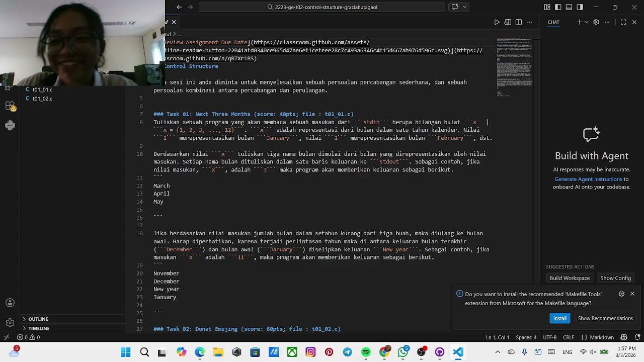Go forward with the navigation arrow
Image resolution: width=644 pixels, height=362 pixels.
tap(190, 7)
